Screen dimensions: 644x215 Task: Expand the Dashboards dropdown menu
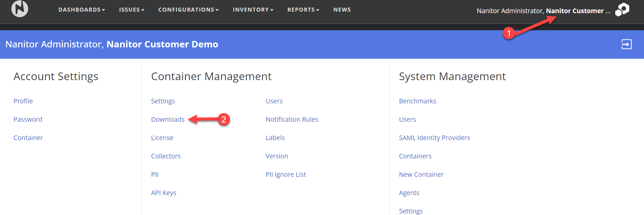(x=82, y=10)
